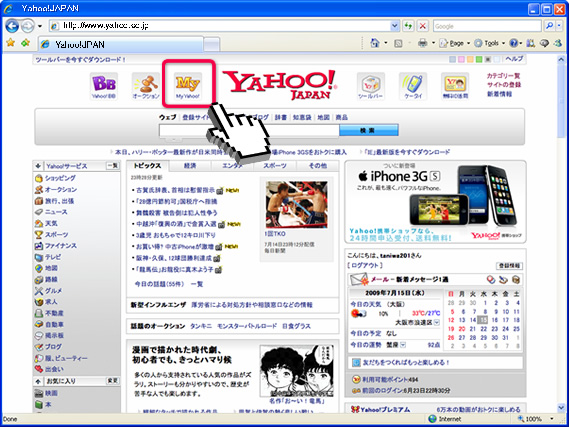Choose the pink page color swatch
The width and height of the screenshot is (569, 427).
coord(461,59)
